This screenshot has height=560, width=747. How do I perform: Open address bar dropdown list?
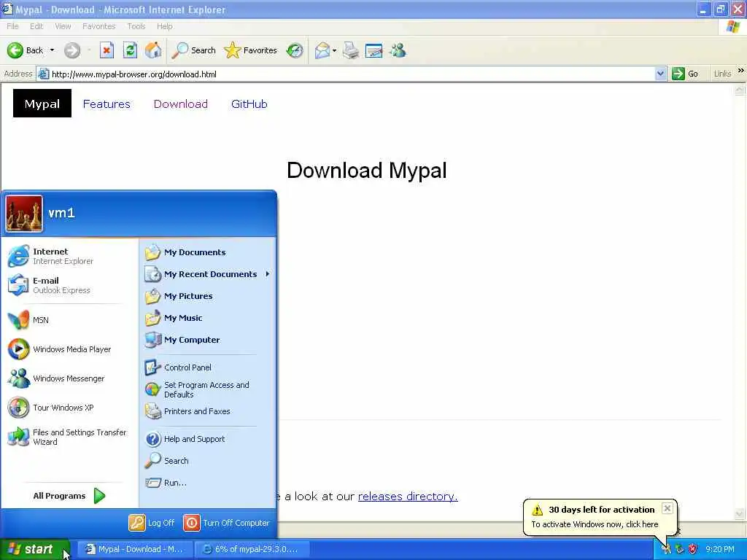660,74
